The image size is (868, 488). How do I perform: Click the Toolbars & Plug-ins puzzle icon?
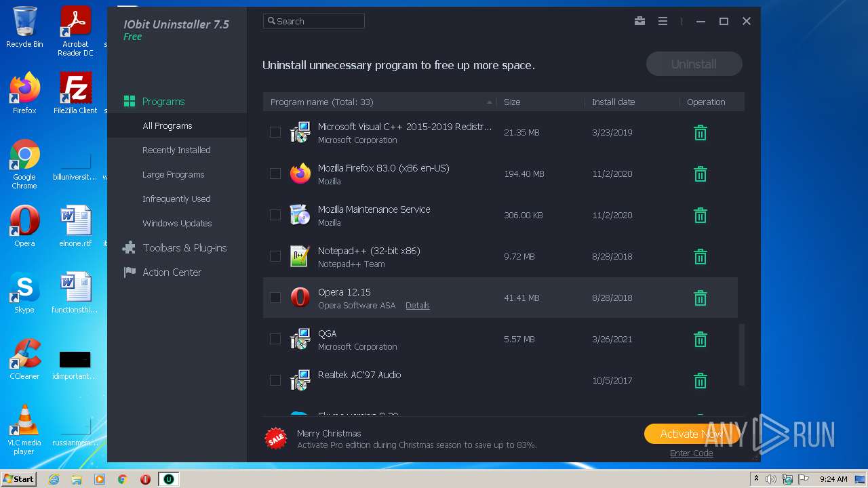click(129, 248)
